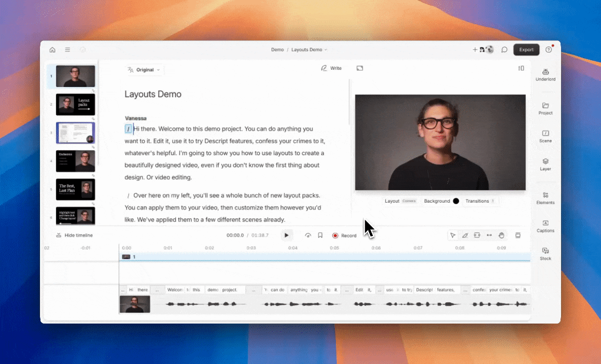
Task: Toggle the script layout icon at top right
Action: (521, 68)
